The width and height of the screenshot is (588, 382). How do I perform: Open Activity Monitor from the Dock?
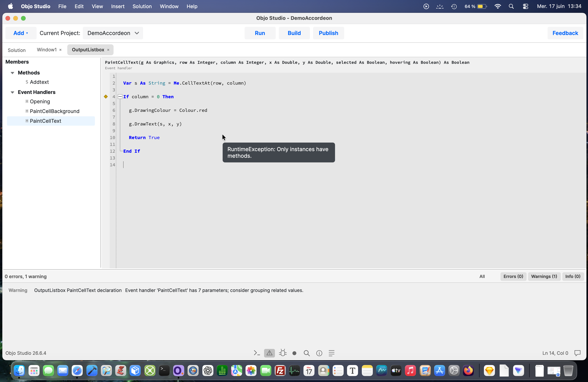point(295,370)
